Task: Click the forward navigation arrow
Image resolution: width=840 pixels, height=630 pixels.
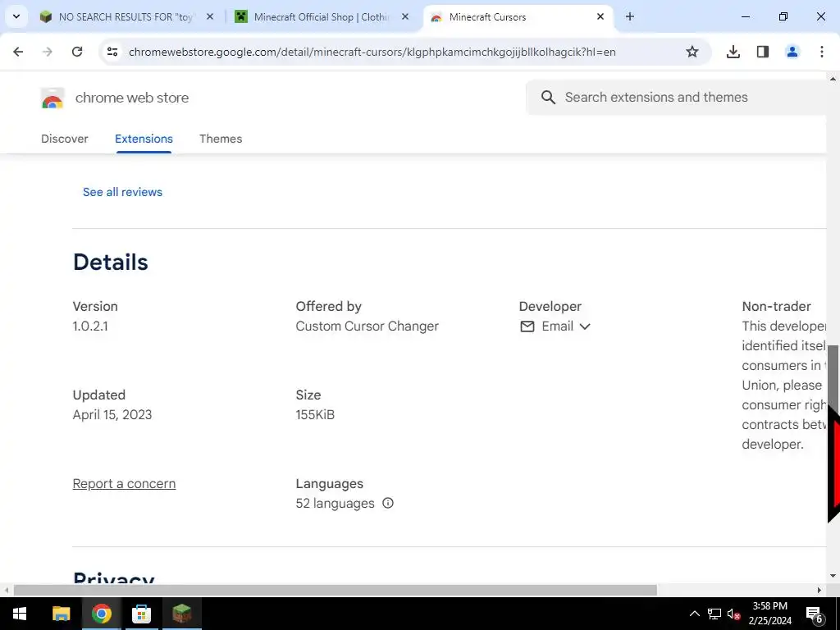Action: coord(48,52)
